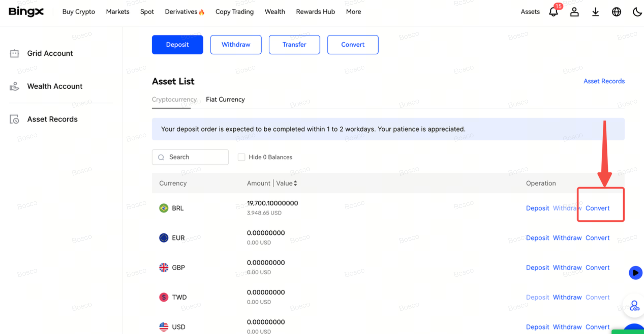644x334 pixels.
Task: Expand the More menu
Action: point(353,12)
